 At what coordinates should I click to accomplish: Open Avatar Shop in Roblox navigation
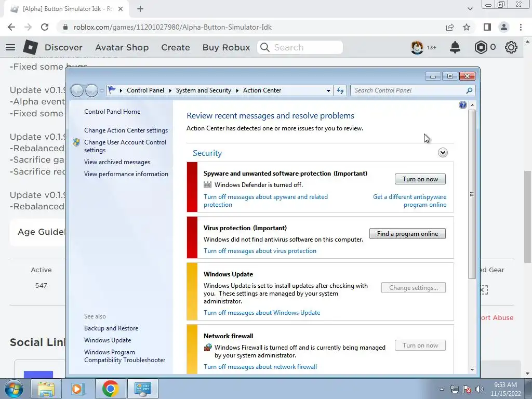pos(122,47)
